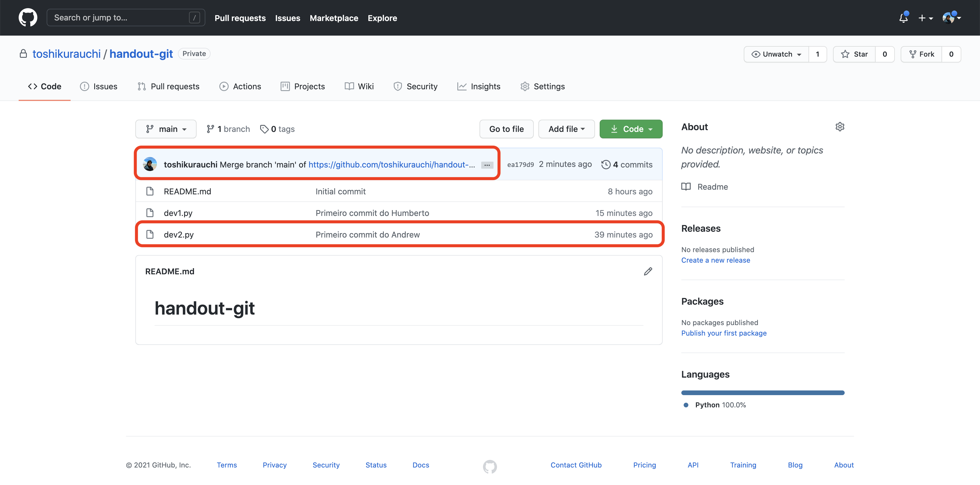
Task: Open the notifications bell
Action: tap(904, 18)
